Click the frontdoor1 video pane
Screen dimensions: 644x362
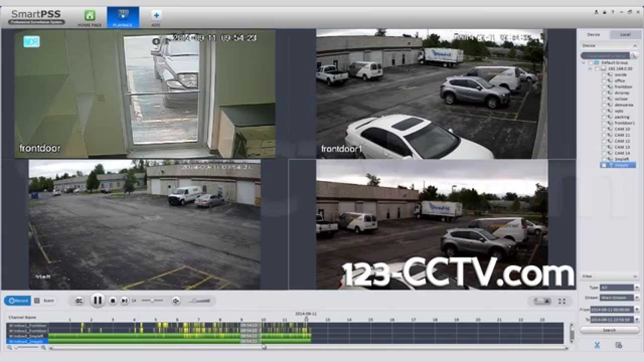[x=431, y=94]
